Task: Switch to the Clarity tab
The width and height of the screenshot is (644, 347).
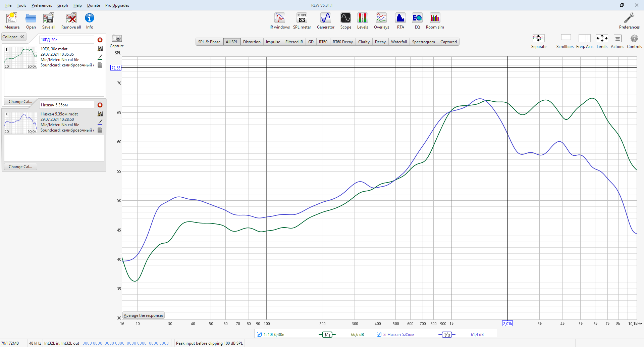Action: (364, 42)
